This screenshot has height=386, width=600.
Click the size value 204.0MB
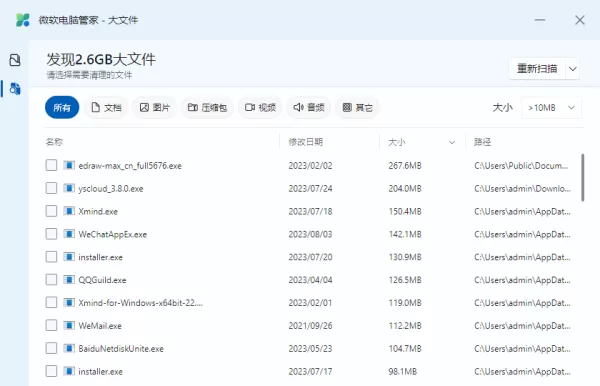(x=405, y=189)
